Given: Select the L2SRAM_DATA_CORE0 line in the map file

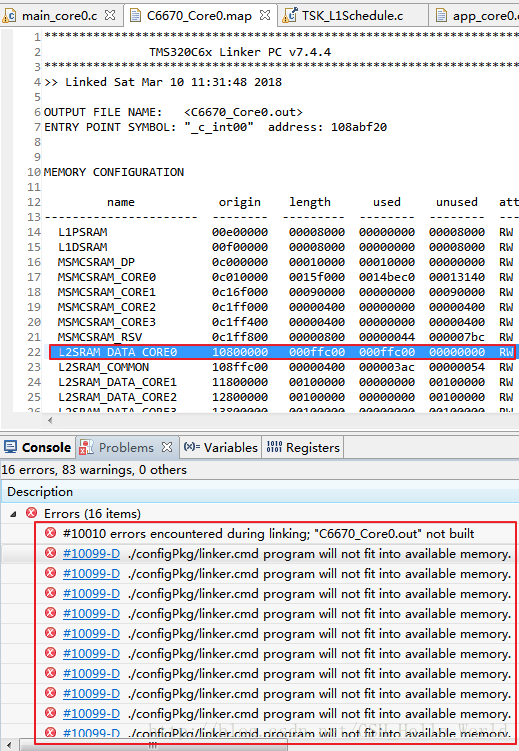Looking at the screenshot, I should [x=281, y=352].
